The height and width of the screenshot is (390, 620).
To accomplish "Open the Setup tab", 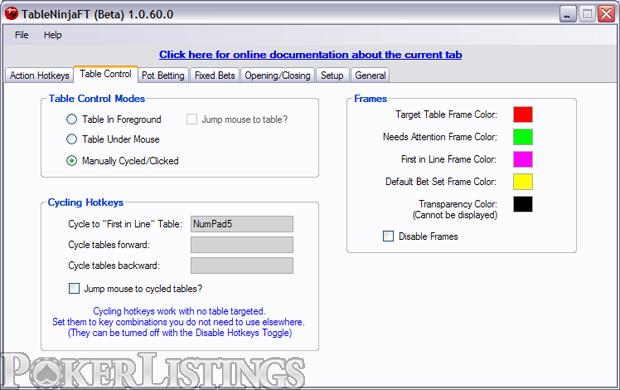I will [x=332, y=75].
